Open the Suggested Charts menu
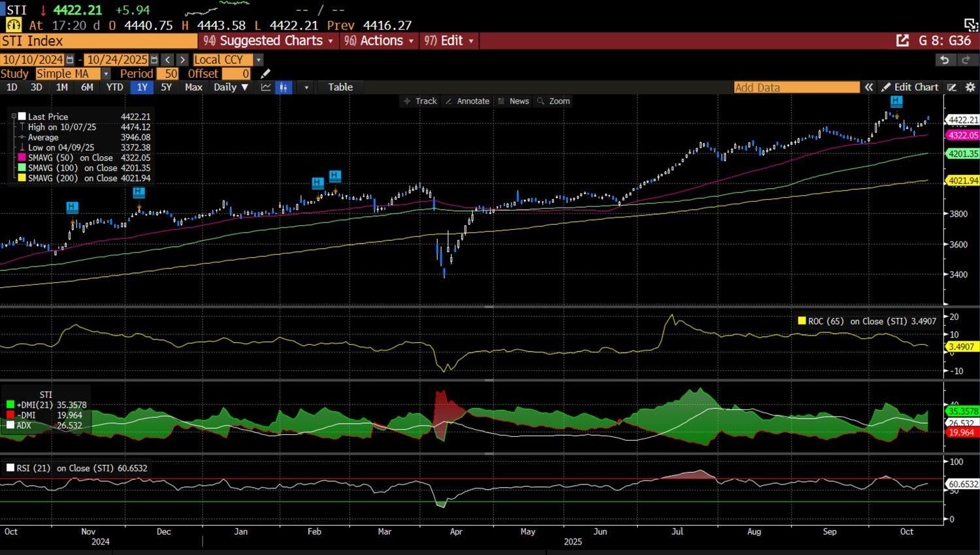The height and width of the screenshot is (555, 980). tap(269, 40)
